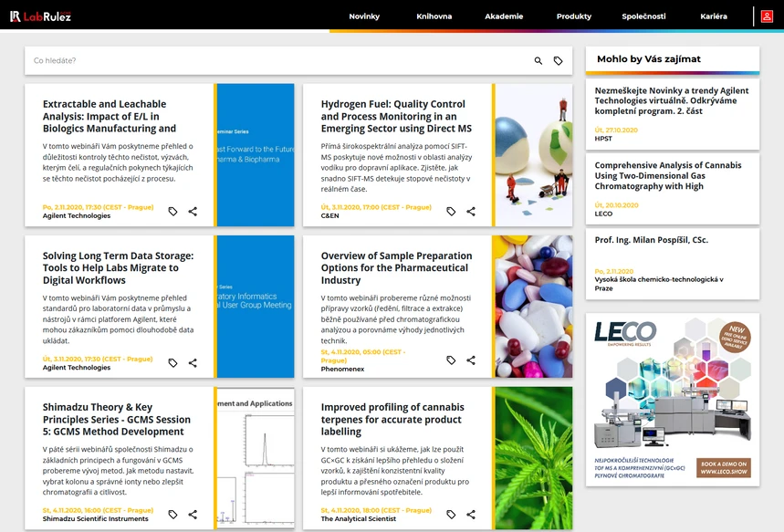
Task: Open the Prof. Ing. Milan Pospíšil link
Action: coord(652,240)
